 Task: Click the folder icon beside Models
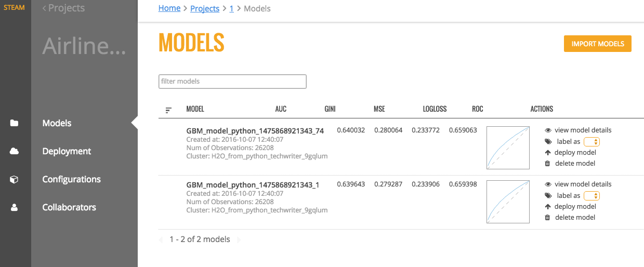(x=14, y=123)
